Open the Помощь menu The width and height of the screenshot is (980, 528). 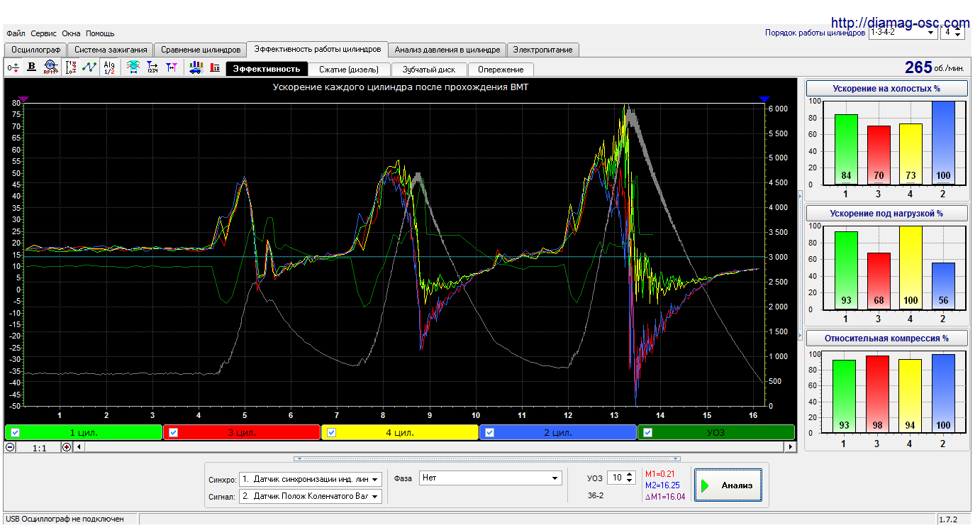(x=100, y=33)
